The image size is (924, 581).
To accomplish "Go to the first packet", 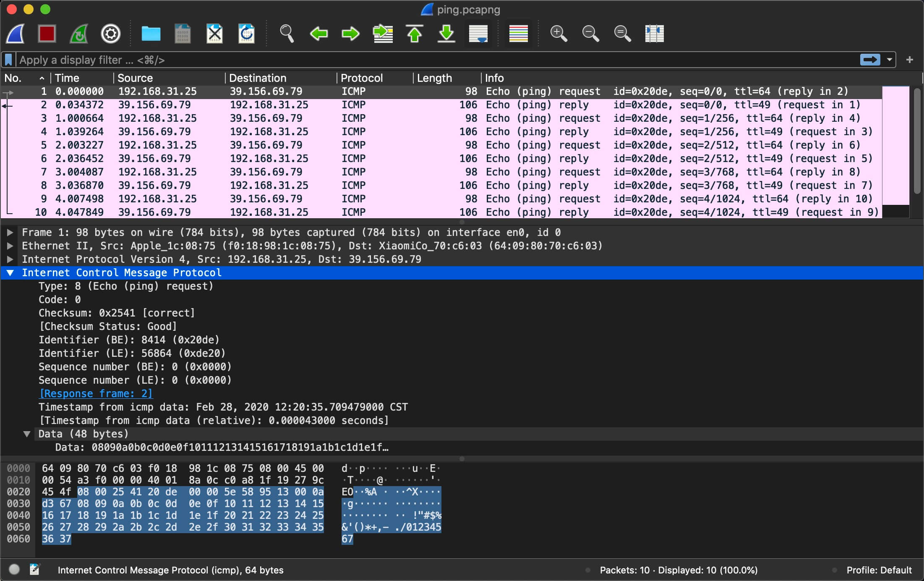I will click(x=415, y=34).
